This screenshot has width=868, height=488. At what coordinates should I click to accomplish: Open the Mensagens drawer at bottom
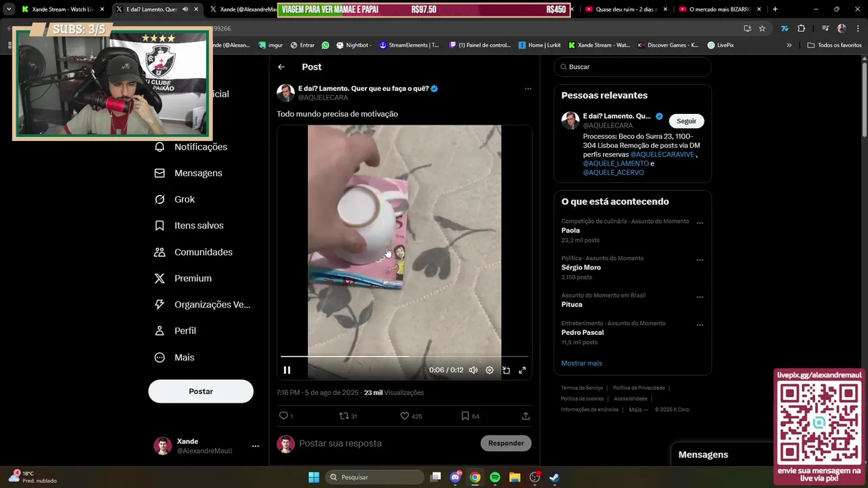[722, 455]
